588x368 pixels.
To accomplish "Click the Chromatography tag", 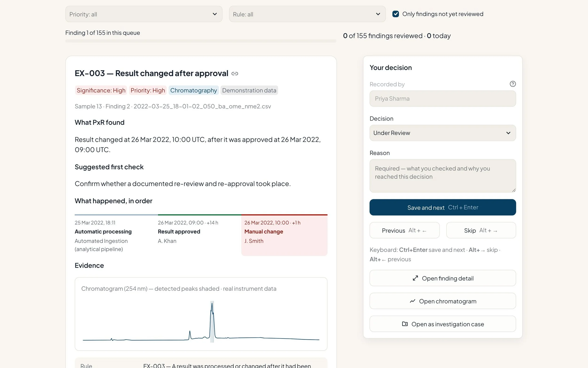I will [194, 90].
